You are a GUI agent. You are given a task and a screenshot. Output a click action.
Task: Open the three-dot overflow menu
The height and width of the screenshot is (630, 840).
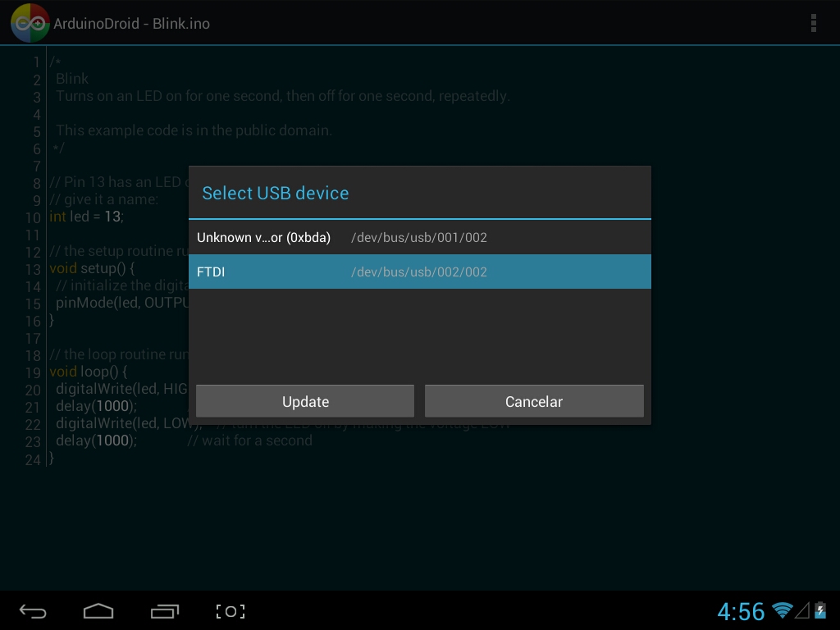813,23
